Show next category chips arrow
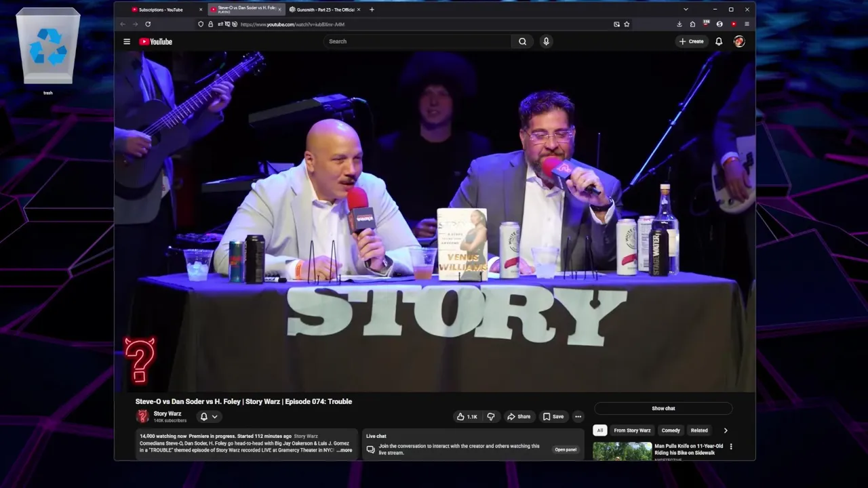Image resolution: width=868 pixels, height=488 pixels. tap(726, 430)
